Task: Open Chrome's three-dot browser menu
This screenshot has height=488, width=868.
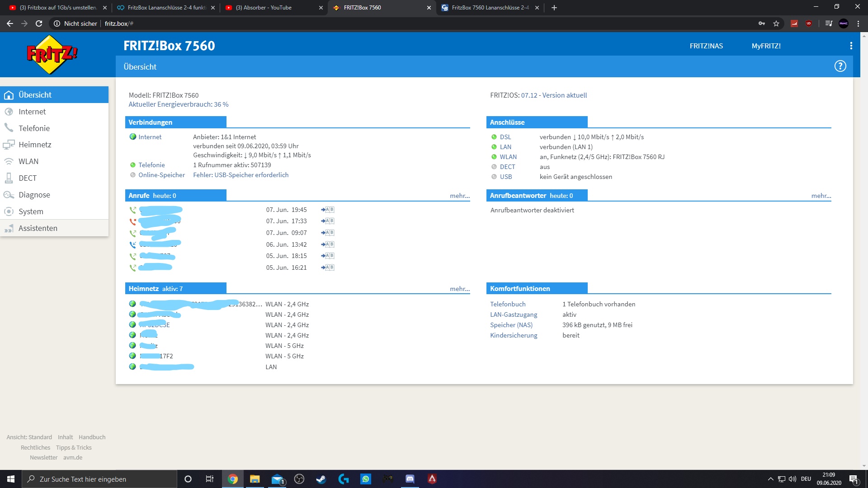Action: pos(858,23)
